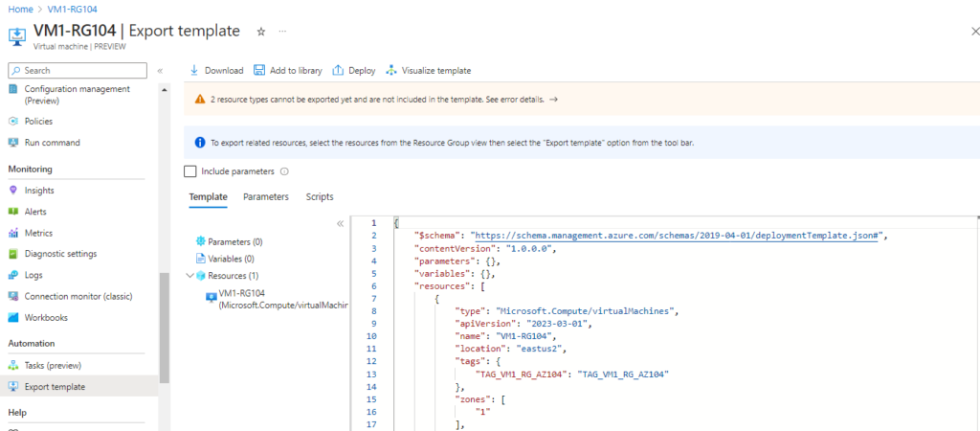This screenshot has height=431, width=980.
Task: Enable the Include parameters checkbox
Action: (x=190, y=170)
